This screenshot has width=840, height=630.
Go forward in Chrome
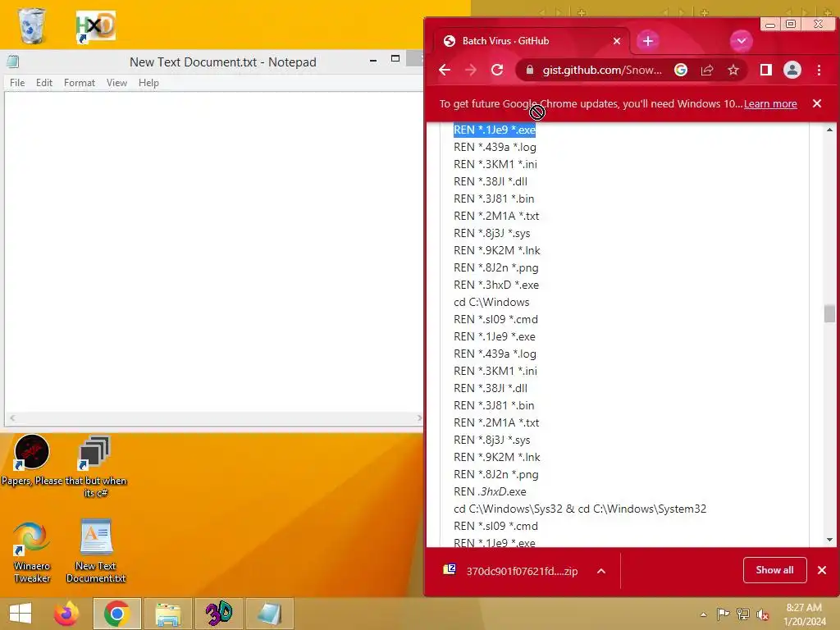[471, 70]
